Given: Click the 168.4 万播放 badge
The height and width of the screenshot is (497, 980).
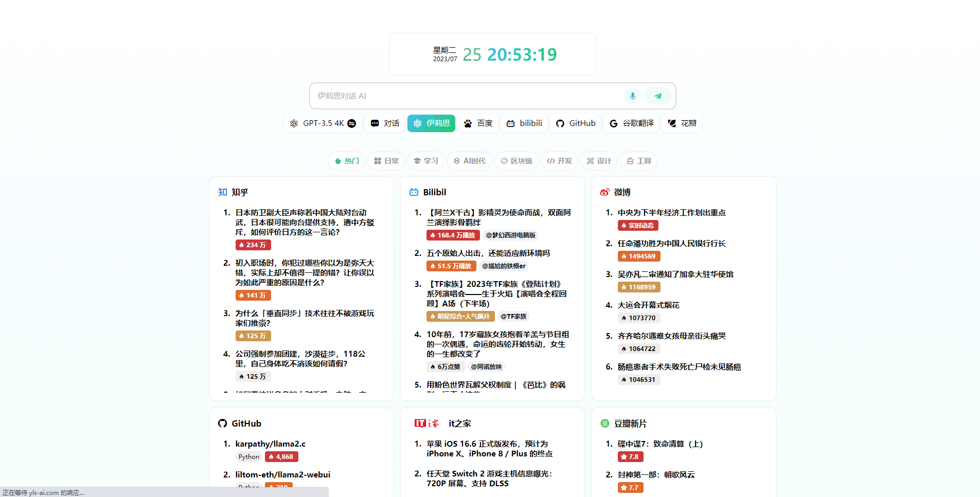Looking at the screenshot, I should point(453,235).
